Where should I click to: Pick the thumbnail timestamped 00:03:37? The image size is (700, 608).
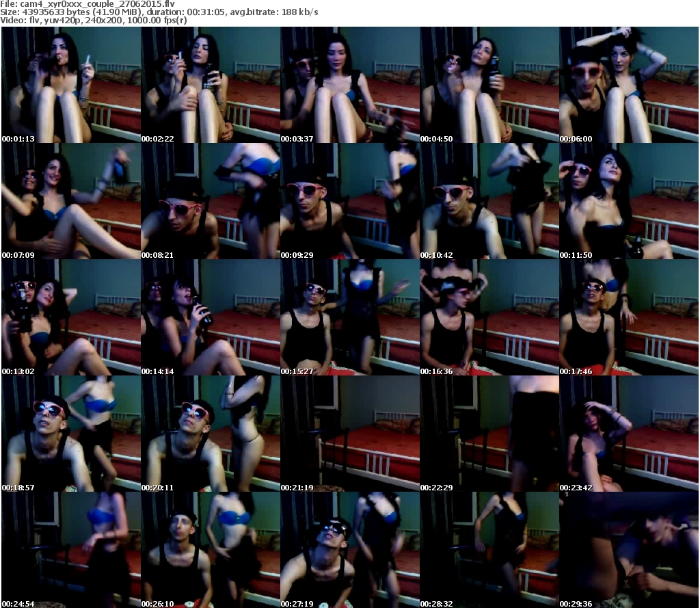(350, 85)
